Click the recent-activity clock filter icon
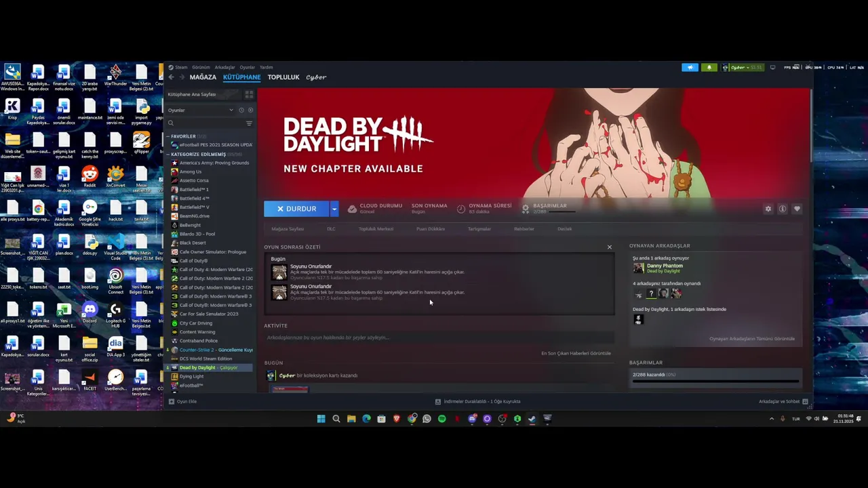868x488 pixels. (241, 110)
